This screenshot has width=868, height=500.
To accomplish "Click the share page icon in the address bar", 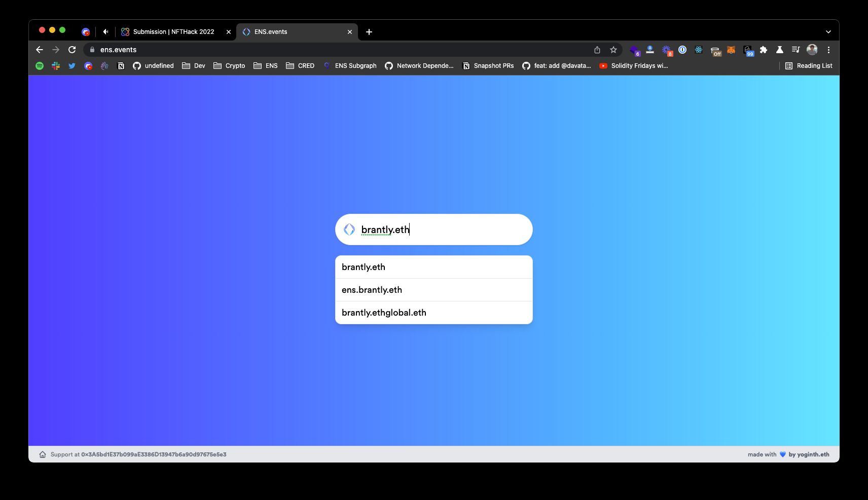I will [597, 50].
